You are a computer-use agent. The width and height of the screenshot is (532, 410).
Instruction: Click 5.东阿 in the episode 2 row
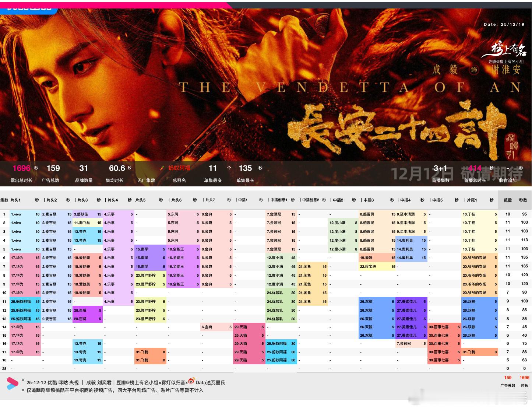pyautogui.click(x=184, y=223)
